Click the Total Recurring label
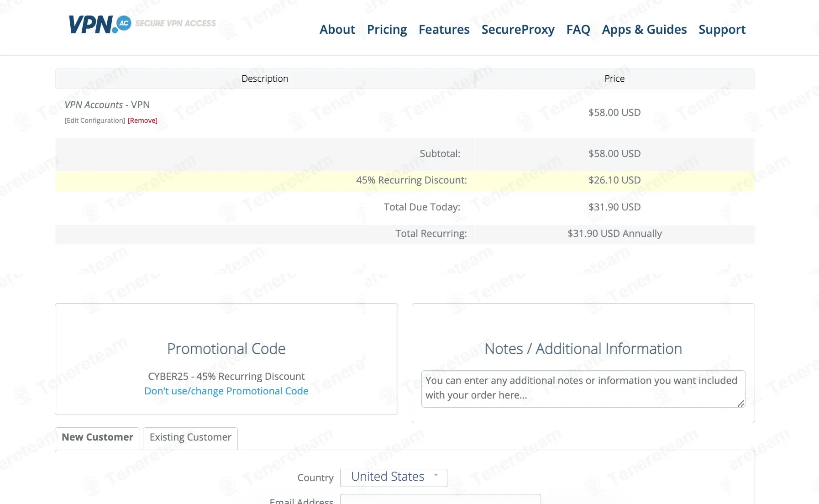 point(431,233)
